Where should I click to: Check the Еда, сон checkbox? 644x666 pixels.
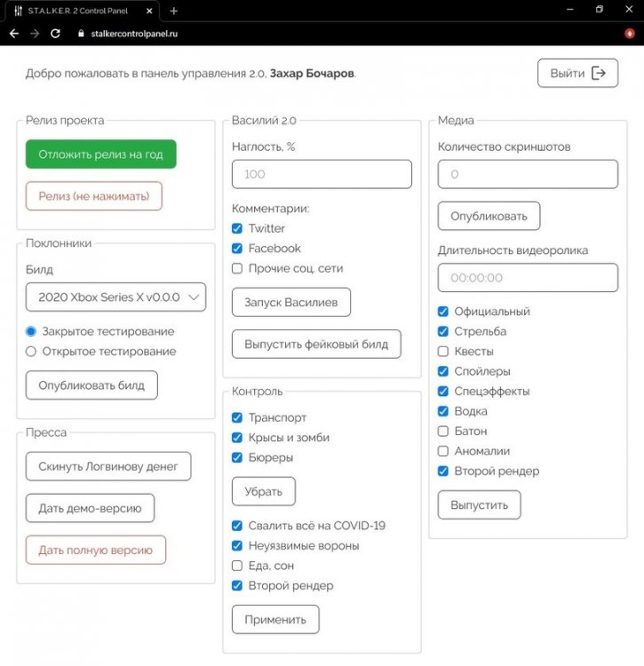[237, 566]
